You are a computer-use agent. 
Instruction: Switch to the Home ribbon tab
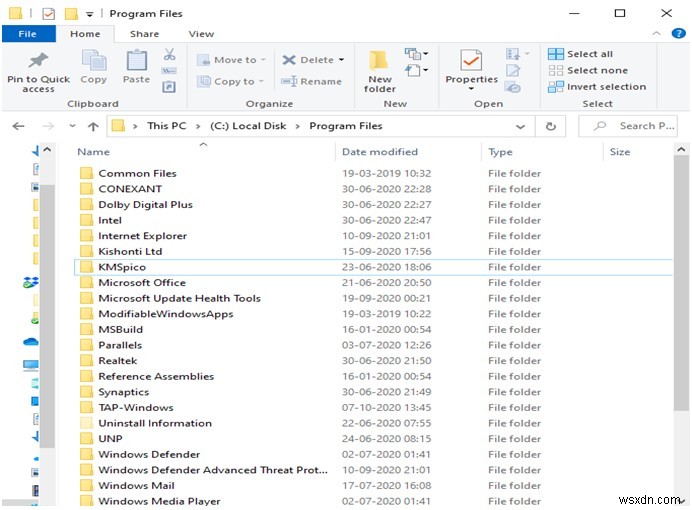tap(85, 34)
